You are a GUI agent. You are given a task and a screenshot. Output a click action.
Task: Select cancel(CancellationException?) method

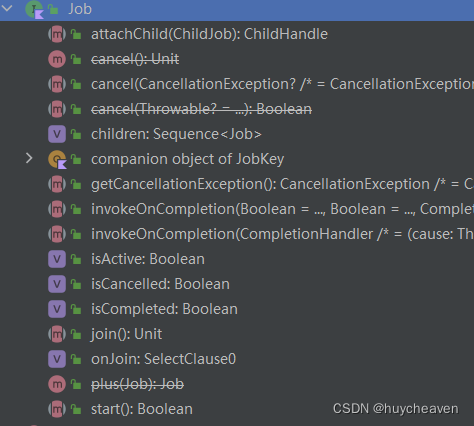(x=282, y=84)
